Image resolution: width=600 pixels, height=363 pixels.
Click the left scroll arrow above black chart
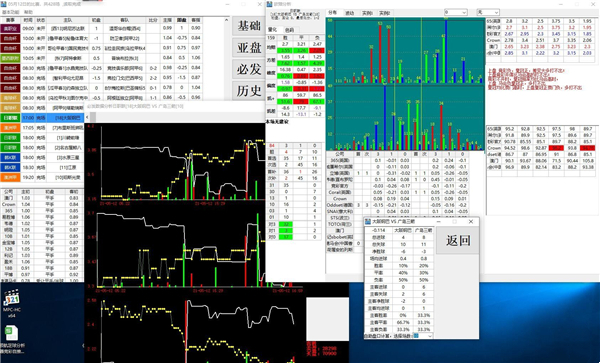tap(87, 117)
